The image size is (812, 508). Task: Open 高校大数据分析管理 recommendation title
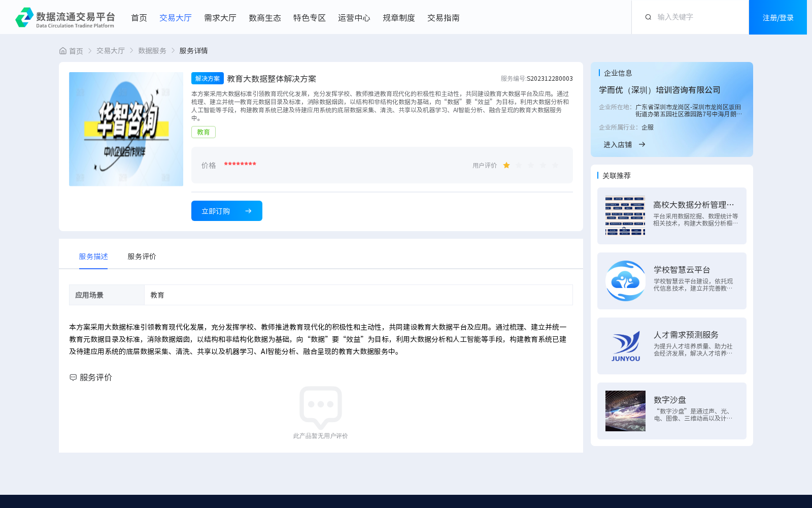coord(694,205)
